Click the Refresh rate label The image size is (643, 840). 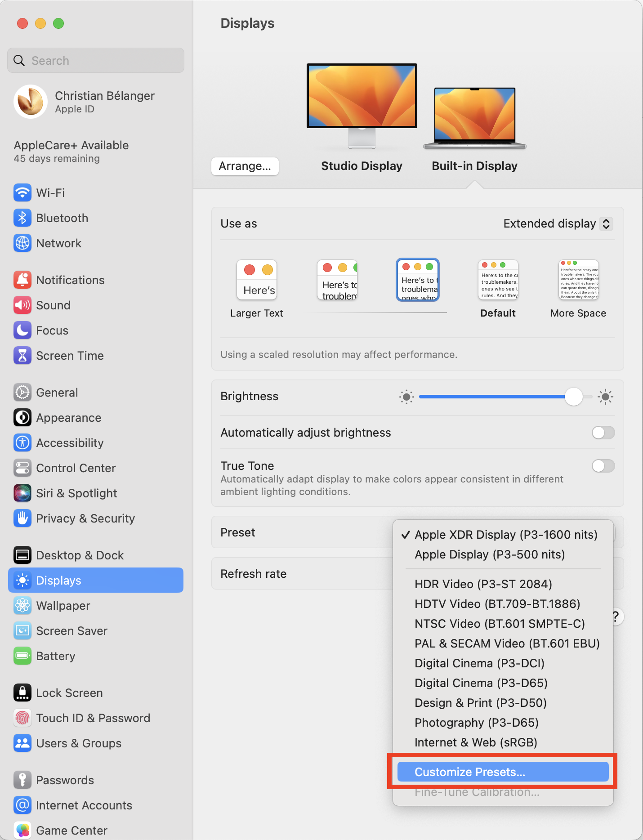254,574
